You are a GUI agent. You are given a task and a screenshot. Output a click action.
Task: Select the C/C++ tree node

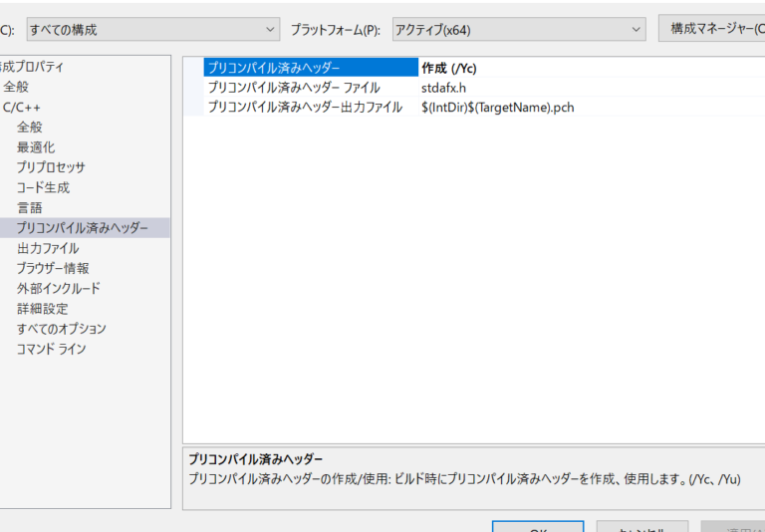pos(22,108)
